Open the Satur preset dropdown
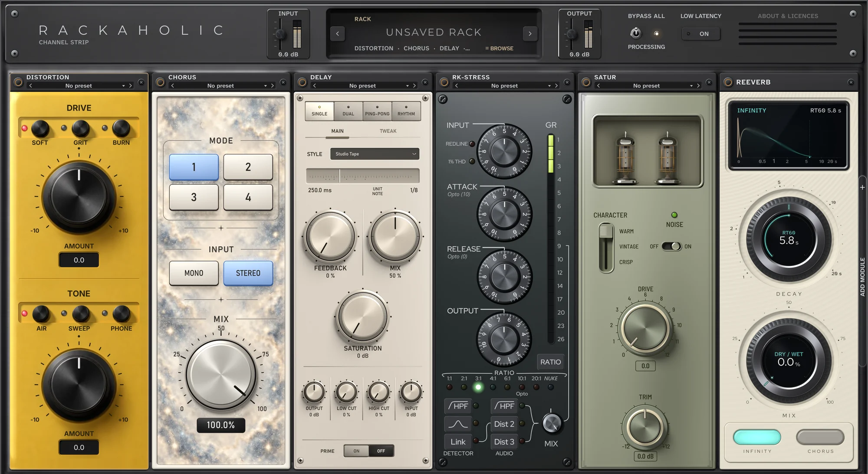Image resolution: width=868 pixels, height=474 pixels. (x=646, y=86)
